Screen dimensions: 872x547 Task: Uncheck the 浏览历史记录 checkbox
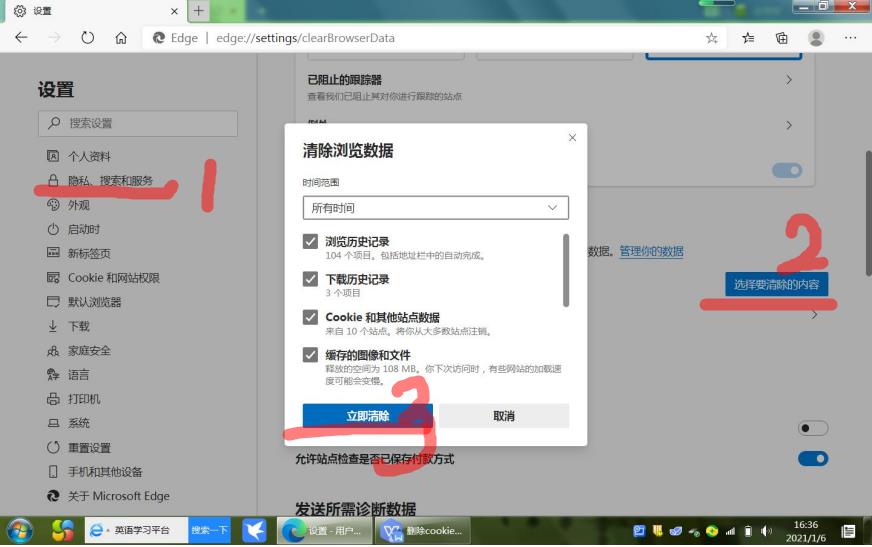tap(311, 242)
